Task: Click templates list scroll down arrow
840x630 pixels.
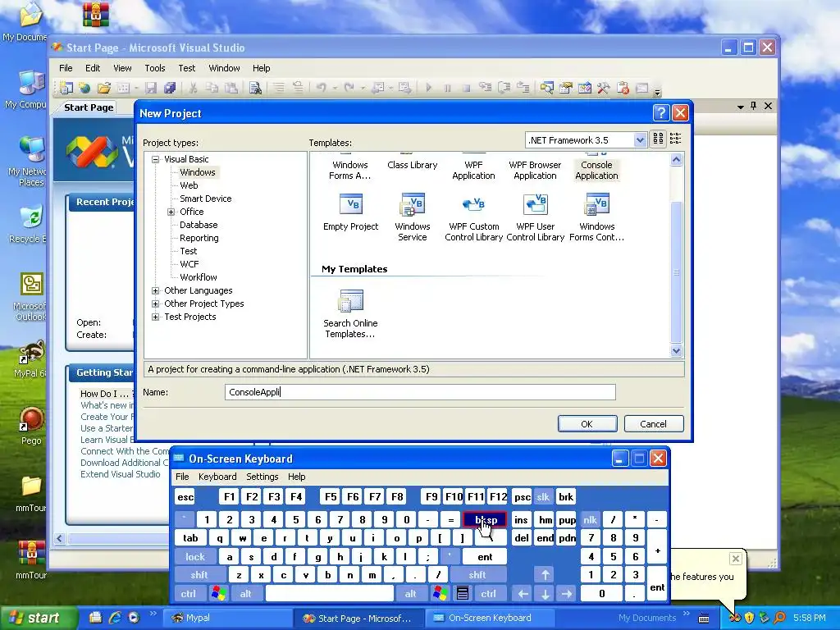Action: pyautogui.click(x=676, y=351)
